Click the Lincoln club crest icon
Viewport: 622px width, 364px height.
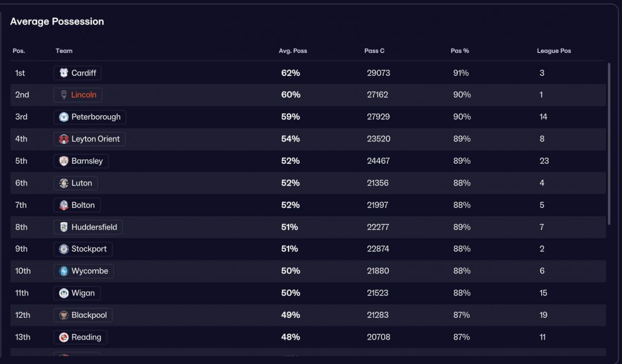(x=64, y=95)
